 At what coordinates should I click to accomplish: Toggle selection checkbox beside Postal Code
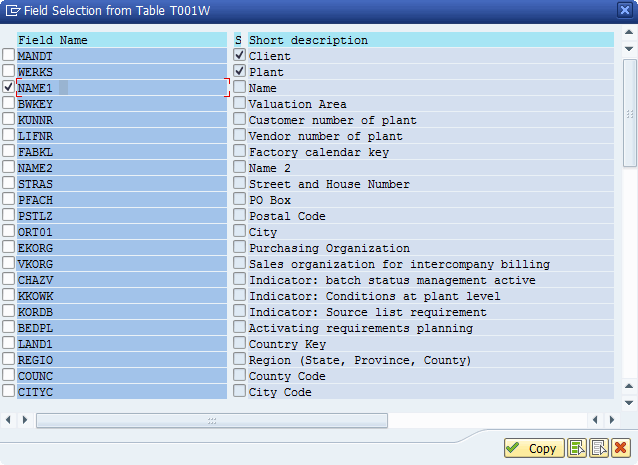(x=240, y=215)
